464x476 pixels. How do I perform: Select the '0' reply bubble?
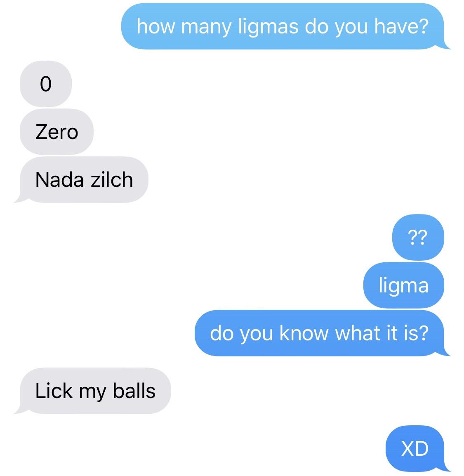[45, 84]
